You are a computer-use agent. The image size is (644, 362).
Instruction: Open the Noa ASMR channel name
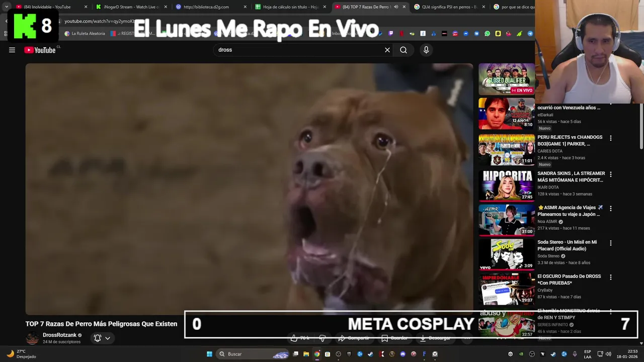[x=547, y=222]
